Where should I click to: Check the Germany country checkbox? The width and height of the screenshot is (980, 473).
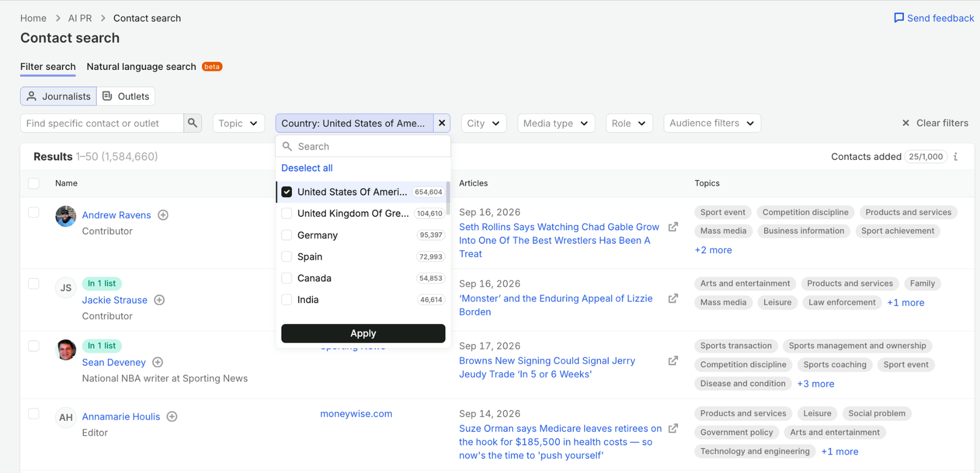pos(287,235)
